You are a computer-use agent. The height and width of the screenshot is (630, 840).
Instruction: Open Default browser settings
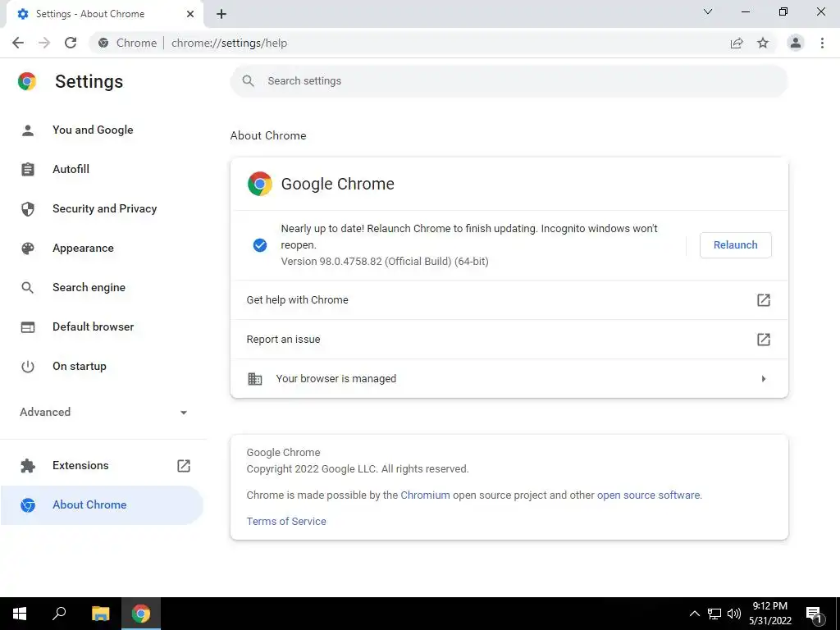(103, 326)
